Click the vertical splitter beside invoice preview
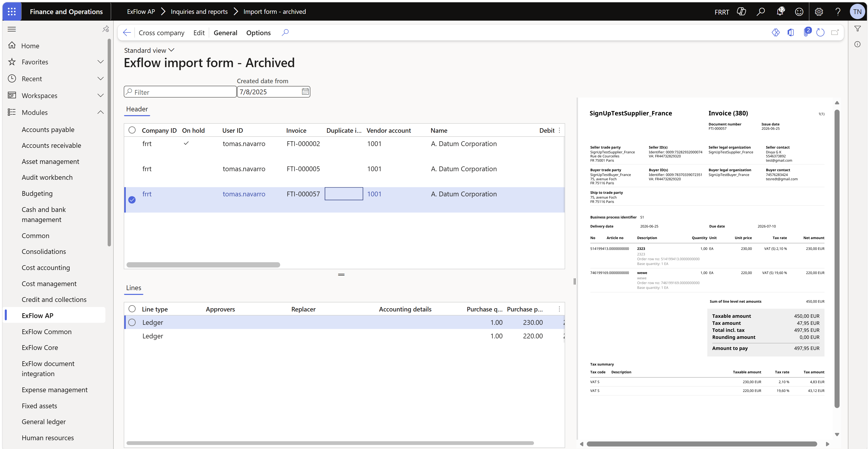Viewport: 868px width, 449px height. point(574,281)
